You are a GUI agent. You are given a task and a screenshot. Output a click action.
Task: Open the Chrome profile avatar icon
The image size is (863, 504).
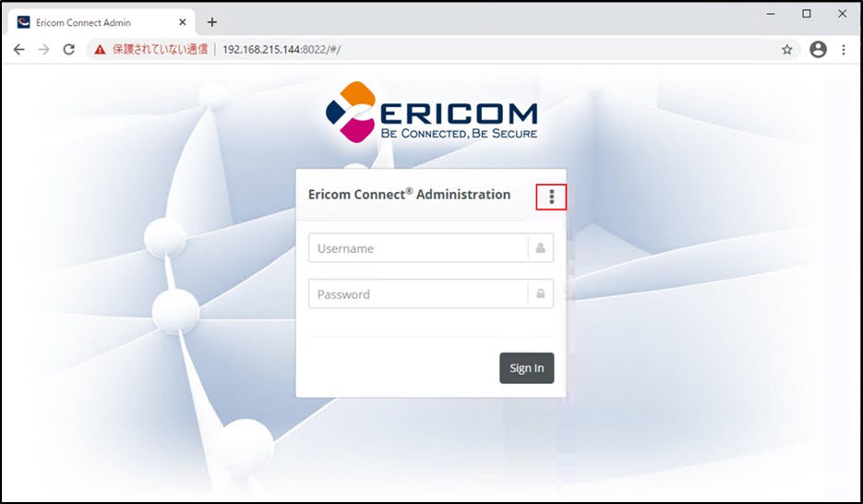click(818, 50)
